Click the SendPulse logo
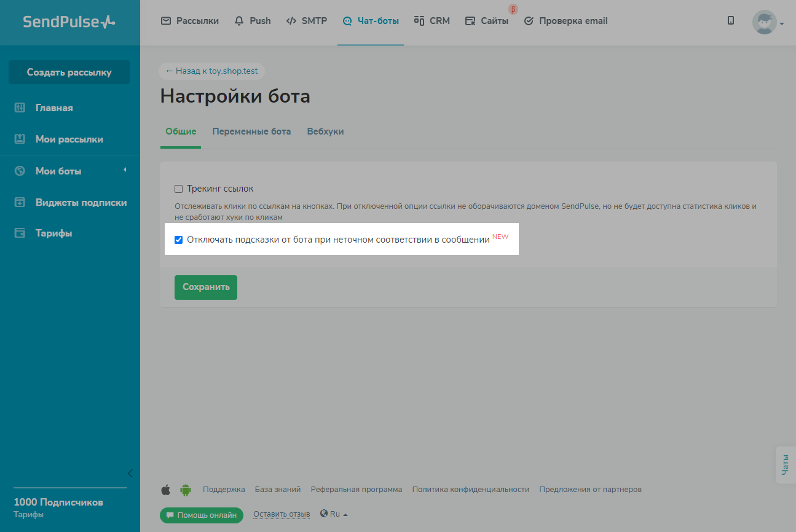This screenshot has height=532, width=796. (x=69, y=22)
